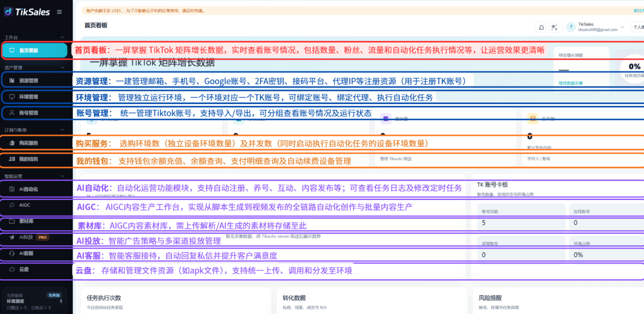Click the AIGC sparkle icon
Image resolution: width=644 pixels, height=314 pixels.
[11, 205]
